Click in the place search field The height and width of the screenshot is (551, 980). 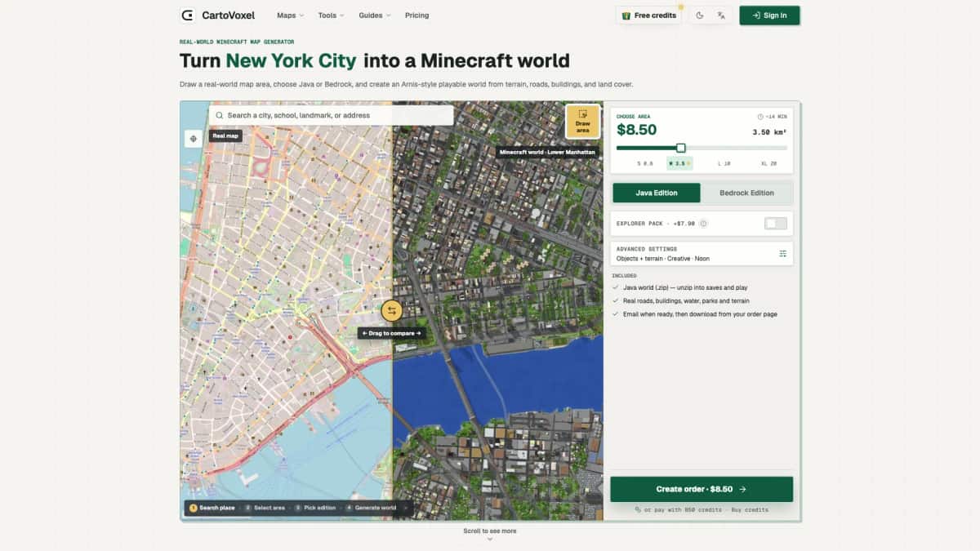click(x=331, y=116)
